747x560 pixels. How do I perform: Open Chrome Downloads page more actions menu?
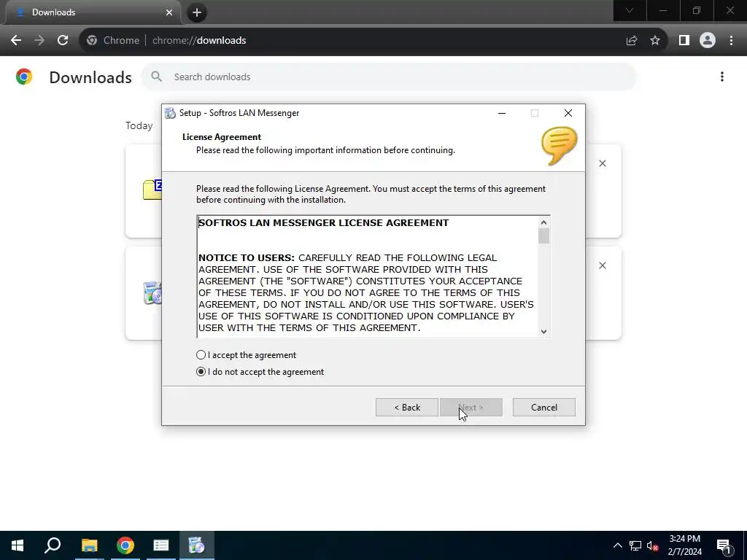pyautogui.click(x=722, y=77)
